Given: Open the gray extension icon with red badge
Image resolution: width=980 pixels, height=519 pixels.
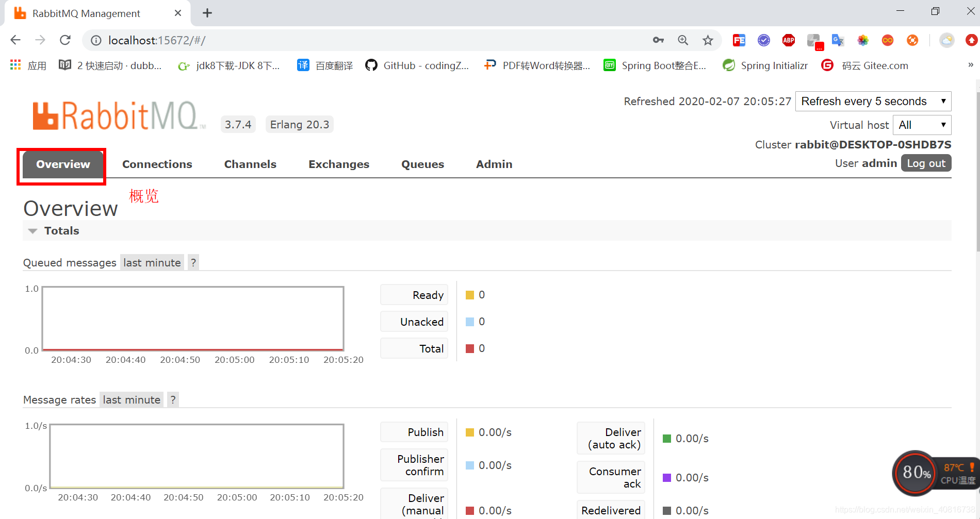Looking at the screenshot, I should [x=814, y=41].
